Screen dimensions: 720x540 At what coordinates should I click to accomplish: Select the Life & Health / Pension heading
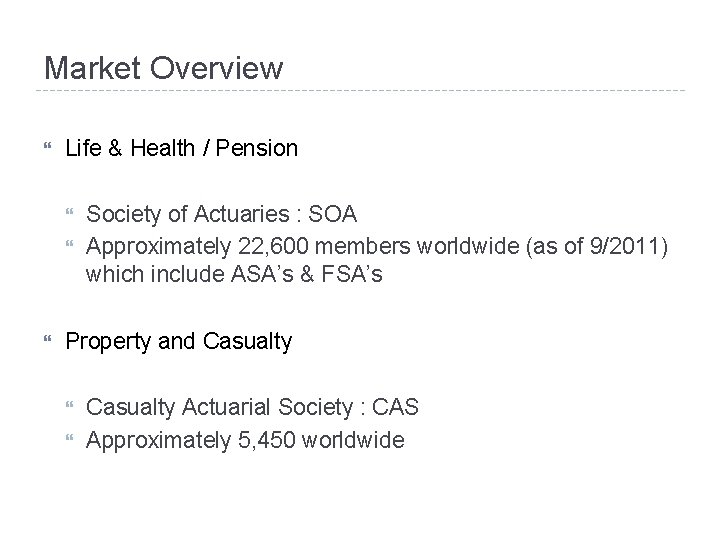point(181,149)
